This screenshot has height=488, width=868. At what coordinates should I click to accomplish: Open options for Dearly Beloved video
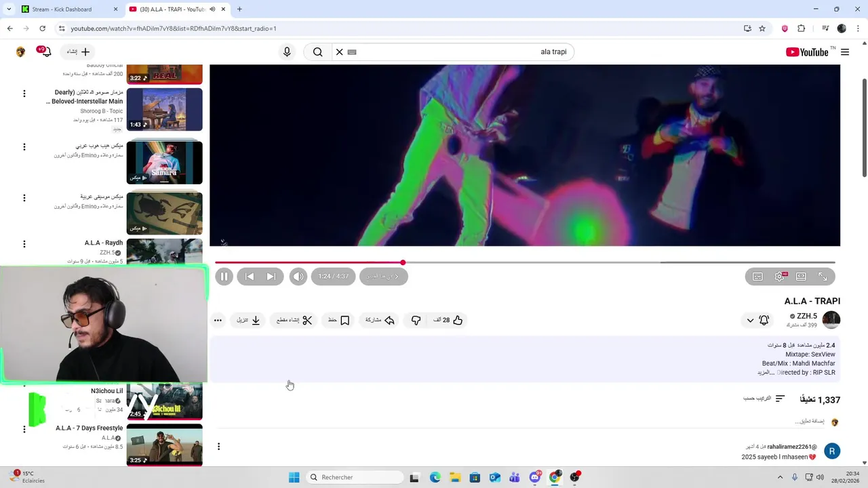click(24, 93)
